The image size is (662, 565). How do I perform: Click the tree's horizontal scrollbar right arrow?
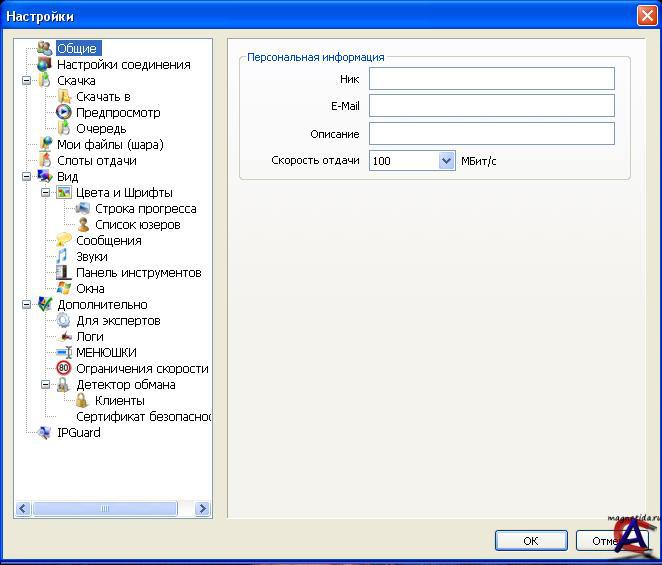[x=202, y=509]
